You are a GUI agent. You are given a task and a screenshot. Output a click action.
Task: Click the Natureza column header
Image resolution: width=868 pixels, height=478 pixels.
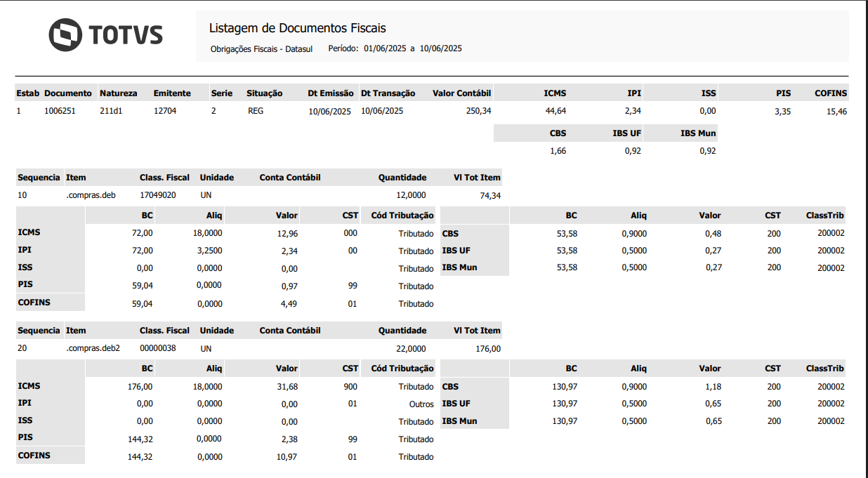(x=119, y=93)
